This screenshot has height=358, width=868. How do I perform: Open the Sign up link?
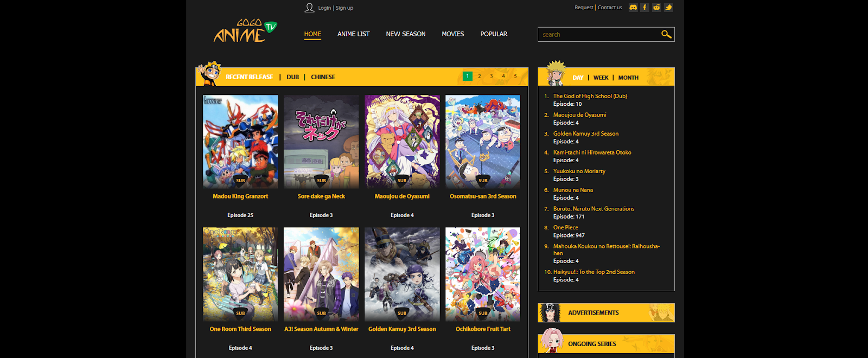(344, 8)
